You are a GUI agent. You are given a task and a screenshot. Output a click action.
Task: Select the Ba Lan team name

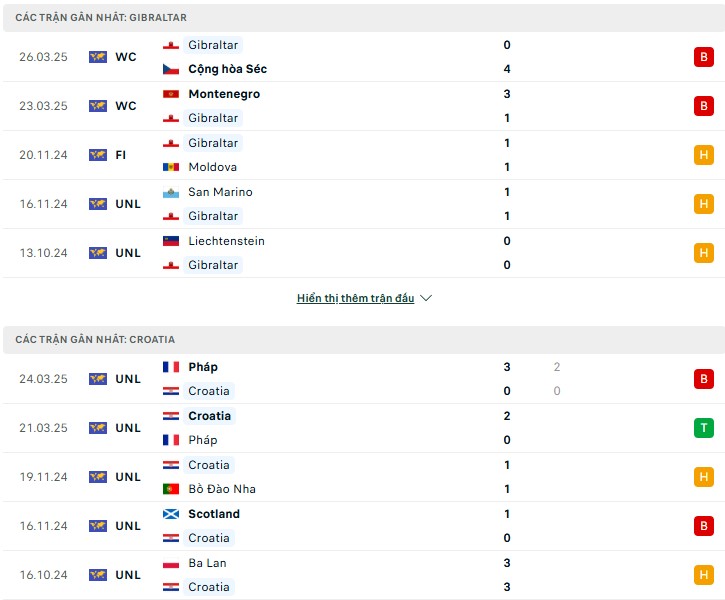click(x=207, y=563)
